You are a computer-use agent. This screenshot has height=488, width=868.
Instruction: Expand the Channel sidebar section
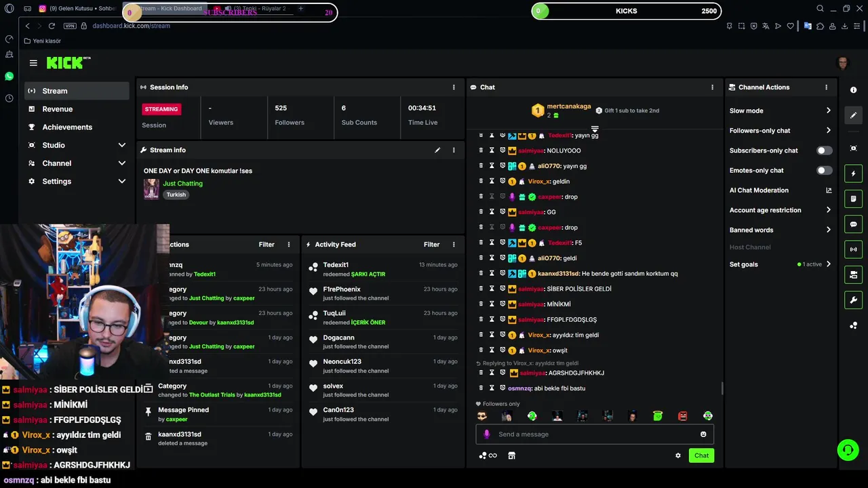tap(77, 163)
